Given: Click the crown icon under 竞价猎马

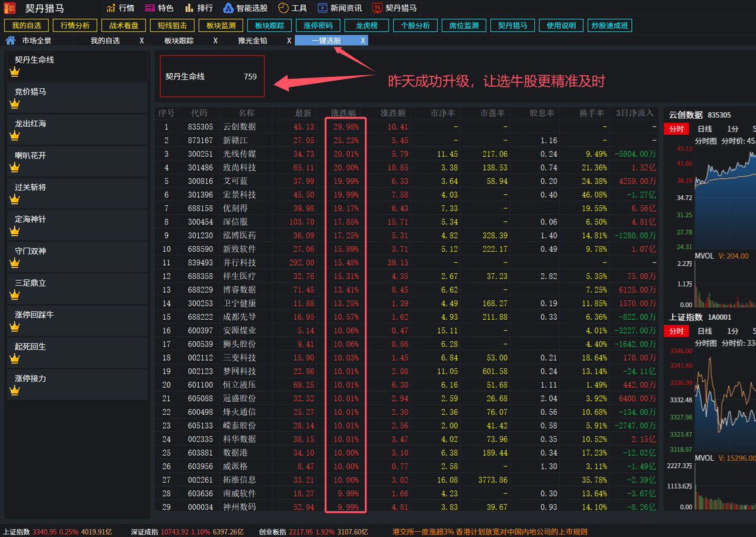Looking at the screenshot, I should pos(14,103).
